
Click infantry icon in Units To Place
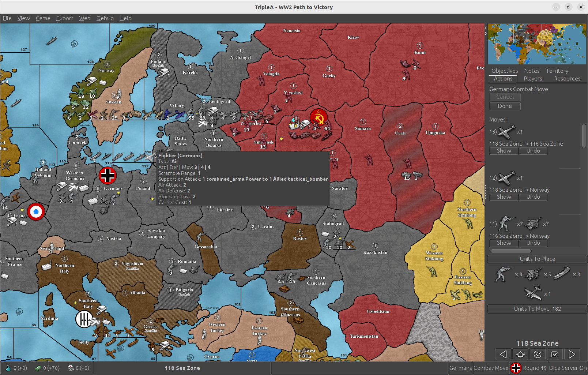coord(503,274)
